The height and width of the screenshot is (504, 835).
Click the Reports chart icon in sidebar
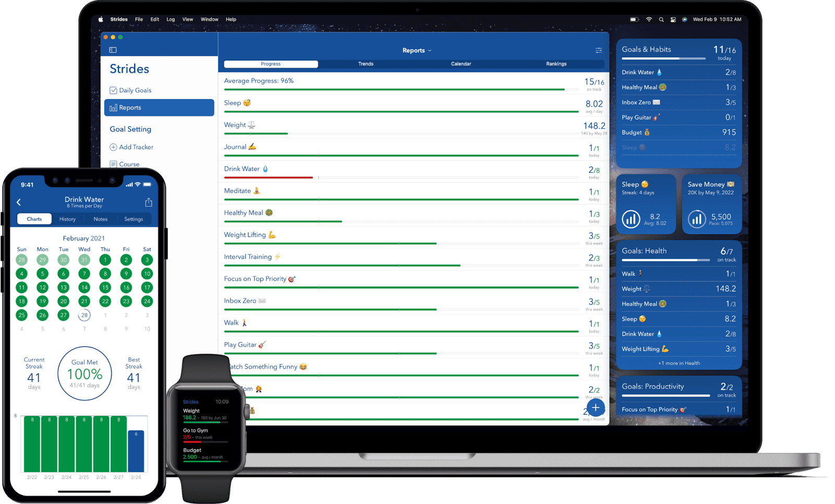pyautogui.click(x=113, y=107)
